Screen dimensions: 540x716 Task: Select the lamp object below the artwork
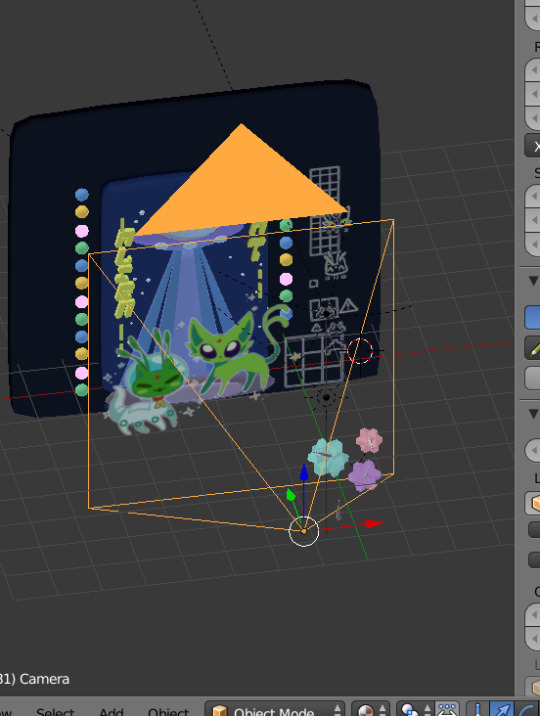point(326,398)
